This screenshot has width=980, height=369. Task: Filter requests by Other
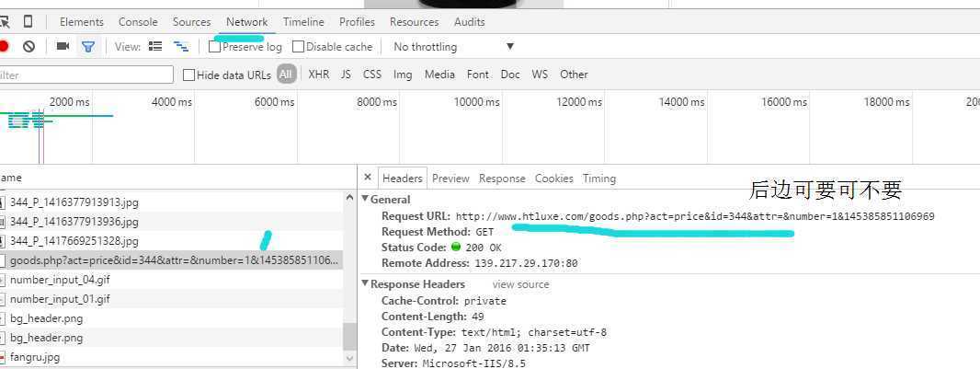(x=574, y=75)
